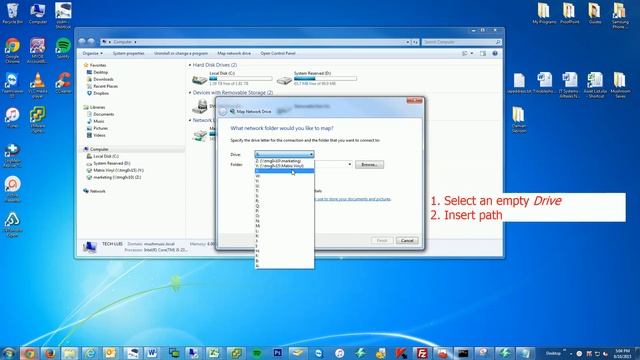Open Chrome from the taskbar

point(29,353)
